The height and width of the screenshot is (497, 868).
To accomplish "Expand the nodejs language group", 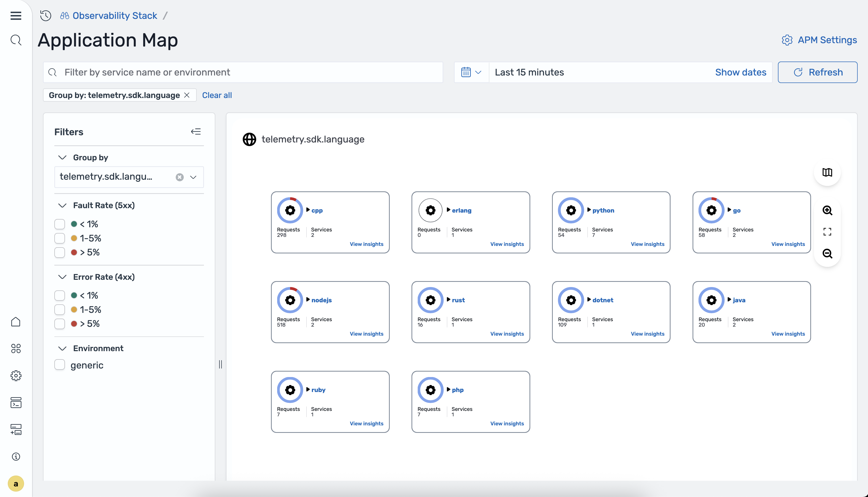I will (308, 300).
